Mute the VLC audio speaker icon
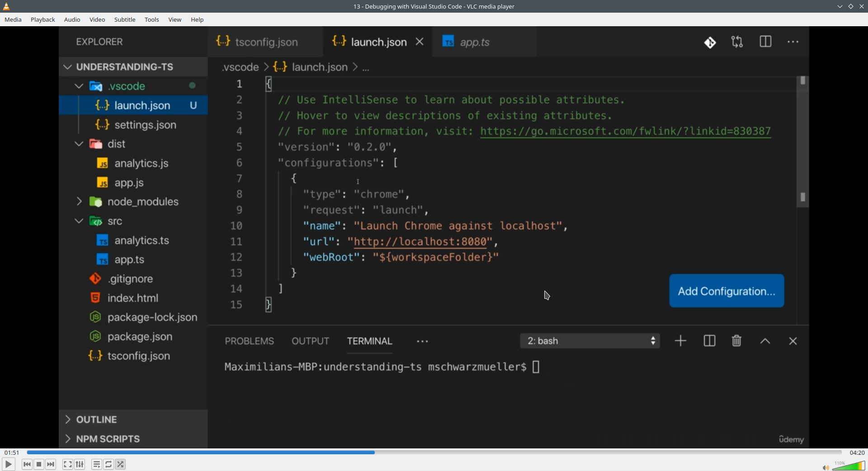868x471 pixels. pos(826,467)
